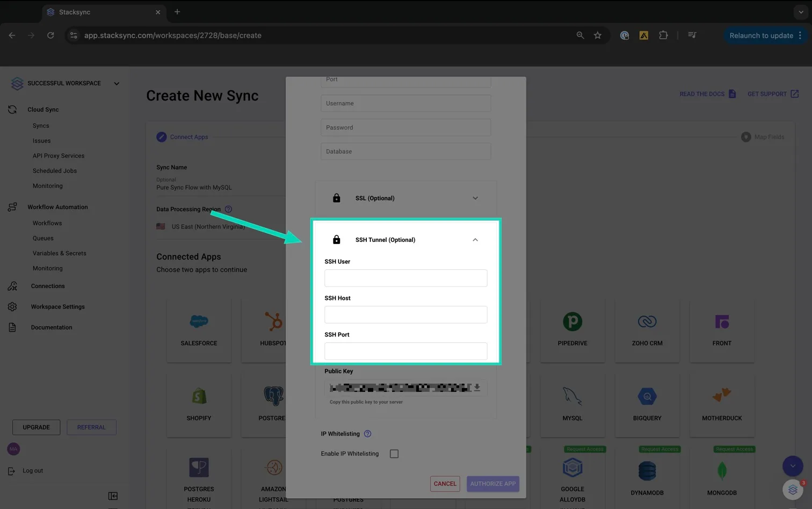This screenshot has height=509, width=812.
Task: Open the Stacksync chat widget
Action: pos(793,490)
